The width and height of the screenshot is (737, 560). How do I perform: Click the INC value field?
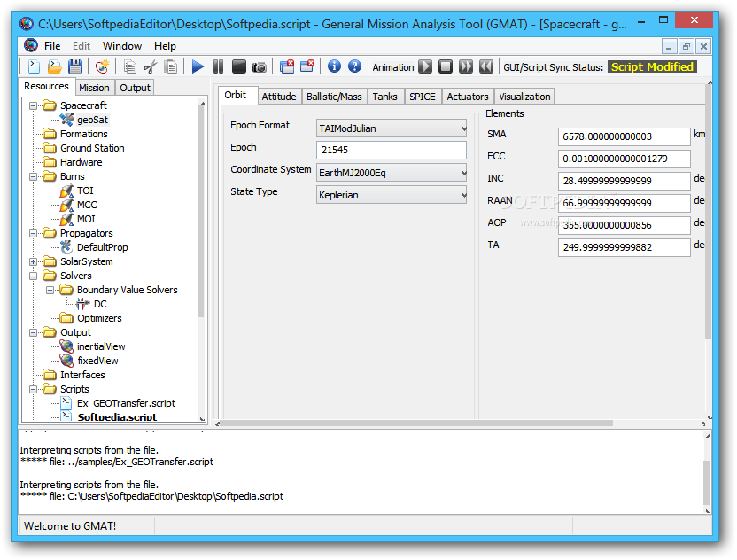click(x=625, y=181)
